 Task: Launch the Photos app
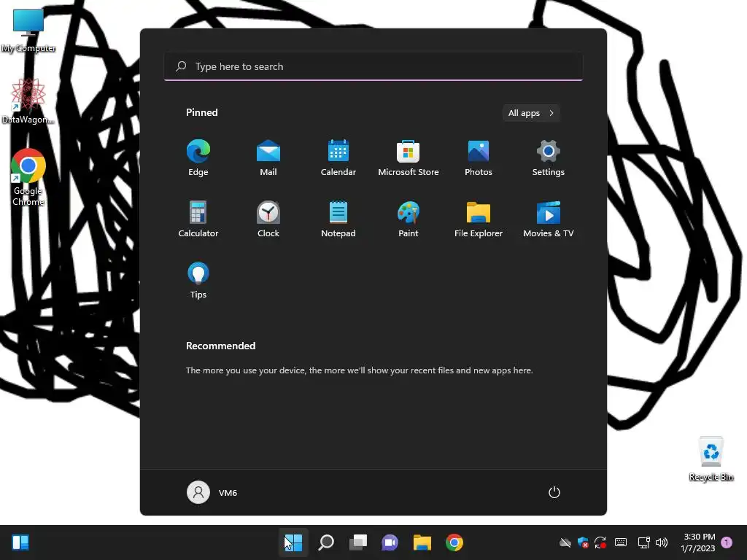[x=479, y=157]
